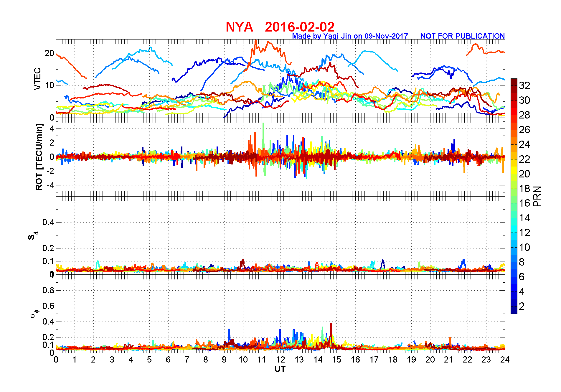561x392 pixels.
Task: Select the 'Made by Yaqi Jin on 09-Nov-2017' text
Action: (x=350, y=36)
